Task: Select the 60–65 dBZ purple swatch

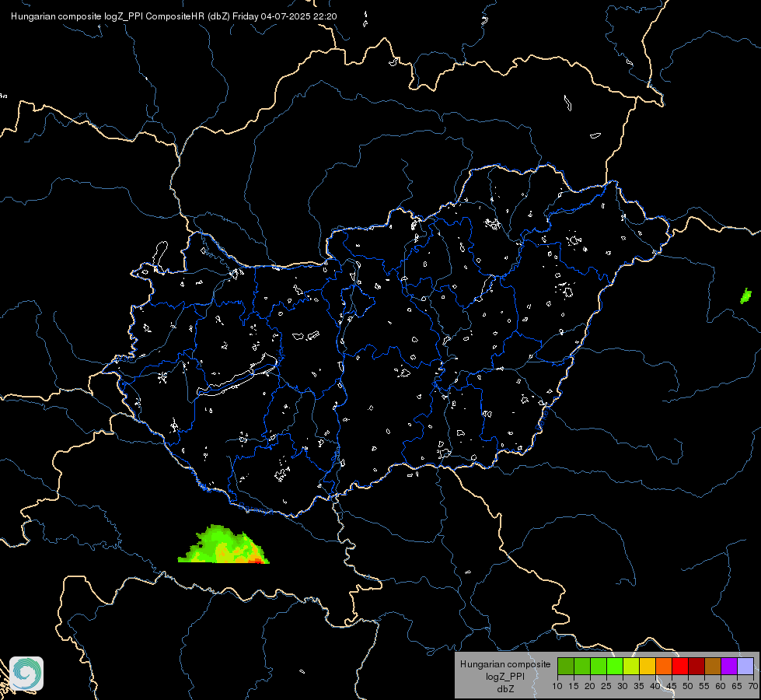Action: [x=729, y=666]
